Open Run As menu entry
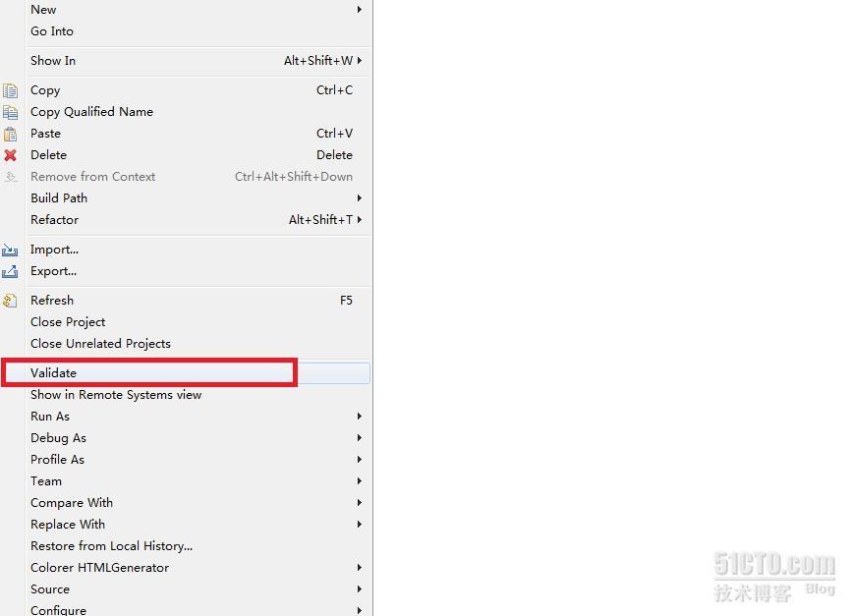The width and height of the screenshot is (849, 616). [186, 417]
